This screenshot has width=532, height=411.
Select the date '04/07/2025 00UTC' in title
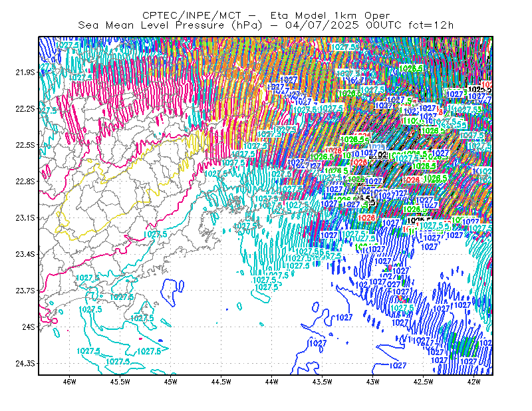pyautogui.click(x=343, y=25)
